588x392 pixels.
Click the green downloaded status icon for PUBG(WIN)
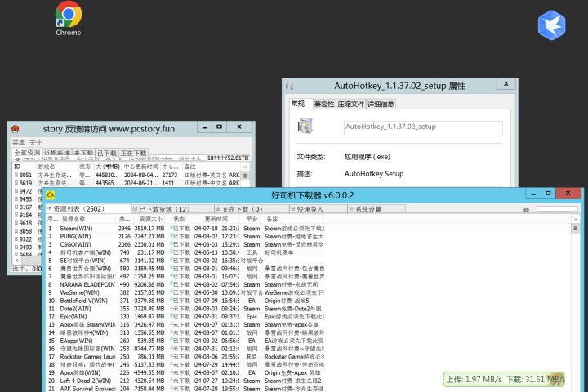tap(171, 236)
